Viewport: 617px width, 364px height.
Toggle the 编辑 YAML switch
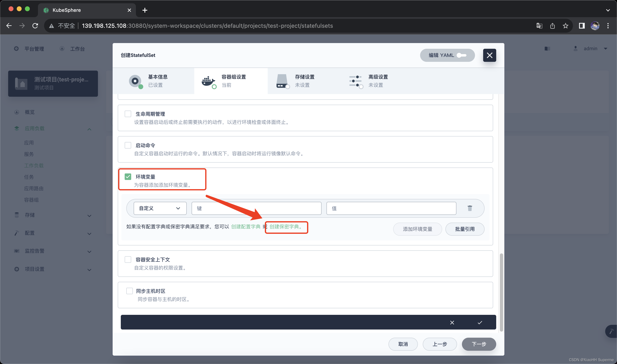pyautogui.click(x=461, y=55)
